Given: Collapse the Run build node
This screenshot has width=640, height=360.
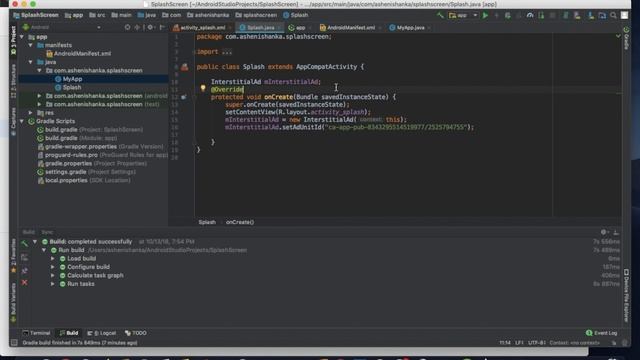Looking at the screenshot, I should [x=44, y=250].
